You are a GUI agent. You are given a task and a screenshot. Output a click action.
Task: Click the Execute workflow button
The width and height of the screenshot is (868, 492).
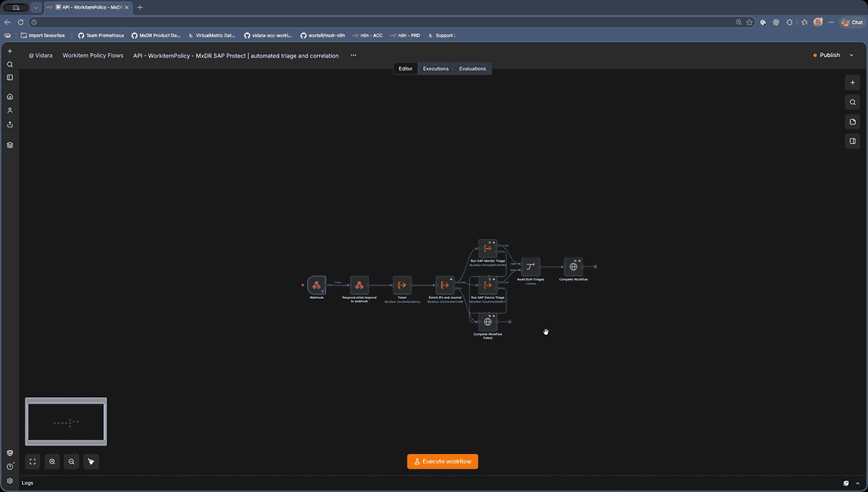443,462
